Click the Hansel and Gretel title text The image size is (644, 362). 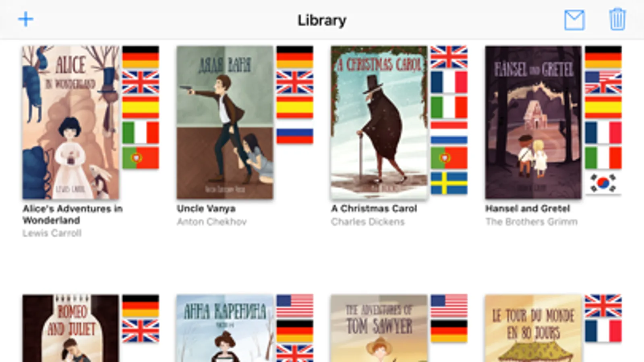(x=528, y=209)
